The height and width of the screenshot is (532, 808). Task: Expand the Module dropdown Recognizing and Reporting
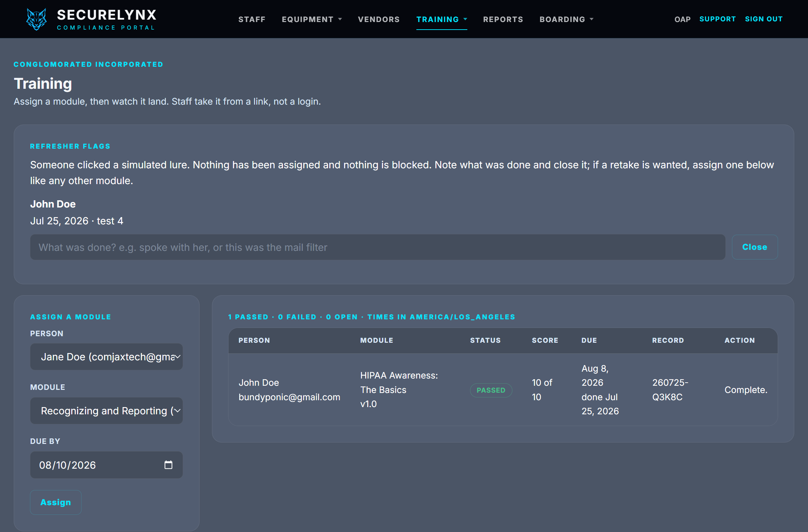[106, 411]
